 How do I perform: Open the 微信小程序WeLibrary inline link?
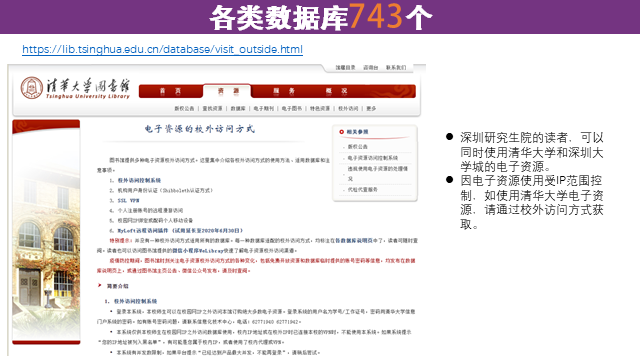point(198,251)
